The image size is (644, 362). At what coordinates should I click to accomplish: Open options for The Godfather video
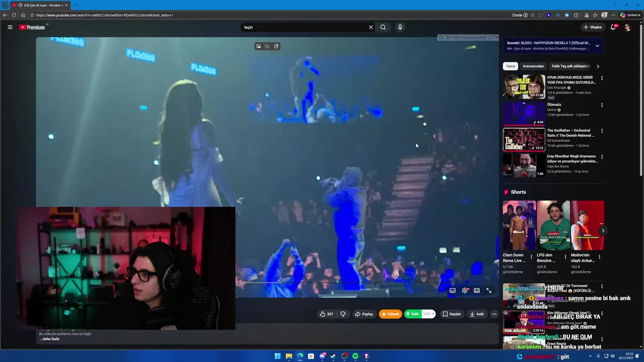602,131
